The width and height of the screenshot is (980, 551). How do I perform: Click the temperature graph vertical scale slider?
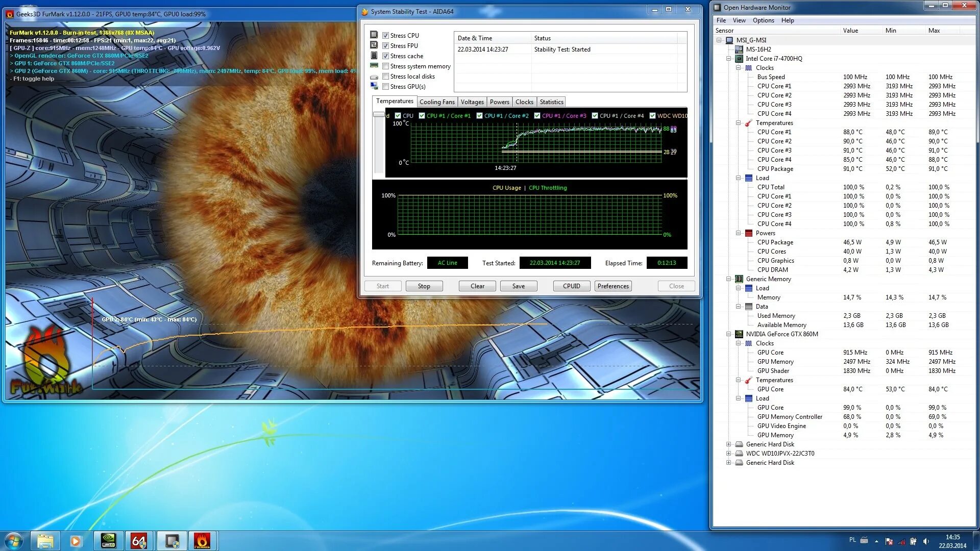pyautogui.click(x=379, y=115)
